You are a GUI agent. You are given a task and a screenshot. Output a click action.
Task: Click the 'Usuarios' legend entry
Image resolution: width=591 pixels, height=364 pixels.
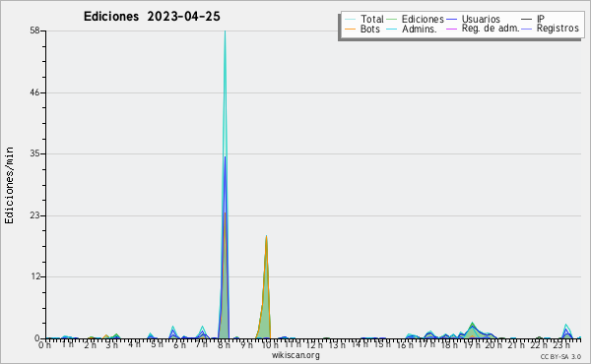[x=481, y=19]
